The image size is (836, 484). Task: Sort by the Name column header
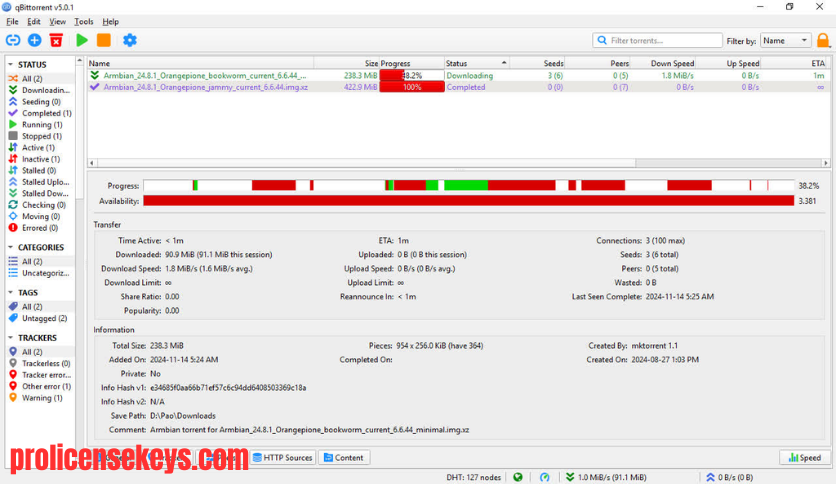tap(200, 63)
